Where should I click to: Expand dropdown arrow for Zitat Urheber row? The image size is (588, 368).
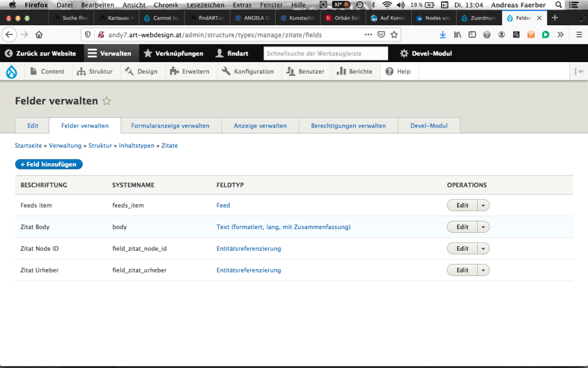(483, 270)
